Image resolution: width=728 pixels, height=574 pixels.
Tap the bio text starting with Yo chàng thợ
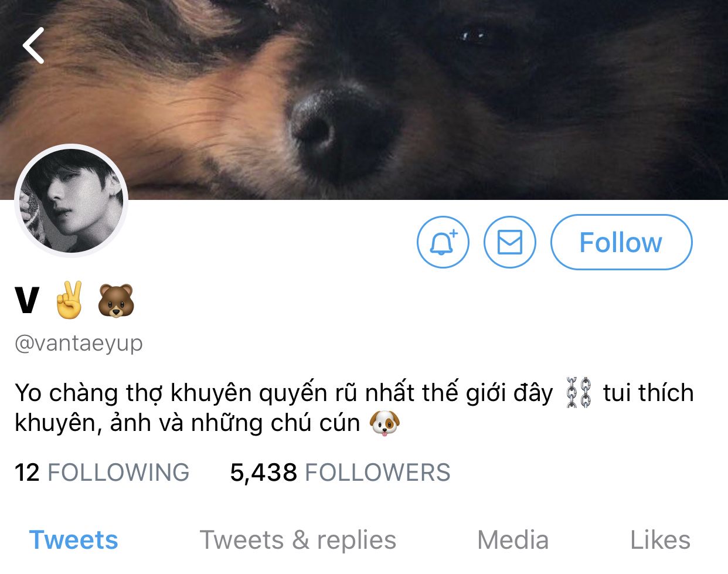pyautogui.click(x=354, y=407)
